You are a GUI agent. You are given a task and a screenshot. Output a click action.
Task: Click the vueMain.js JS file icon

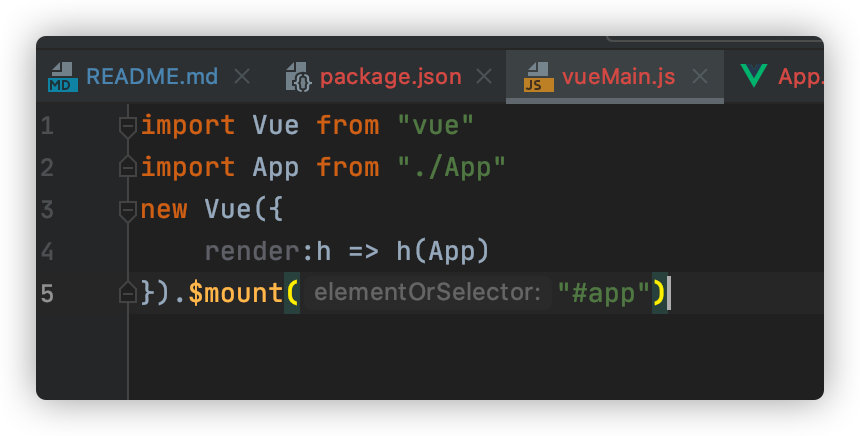pos(539,77)
